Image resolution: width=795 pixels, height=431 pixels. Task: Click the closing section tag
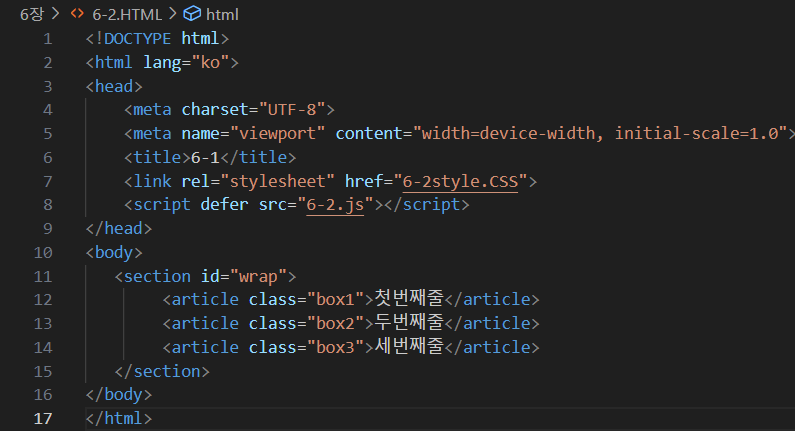coord(162,371)
